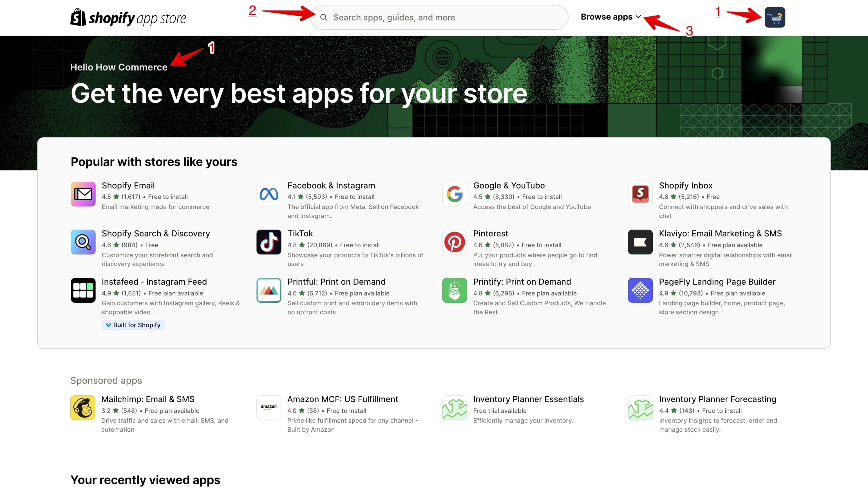Viewport: 868px width, 496px height.
Task: Open the Shopify Email title link
Action: tap(128, 185)
